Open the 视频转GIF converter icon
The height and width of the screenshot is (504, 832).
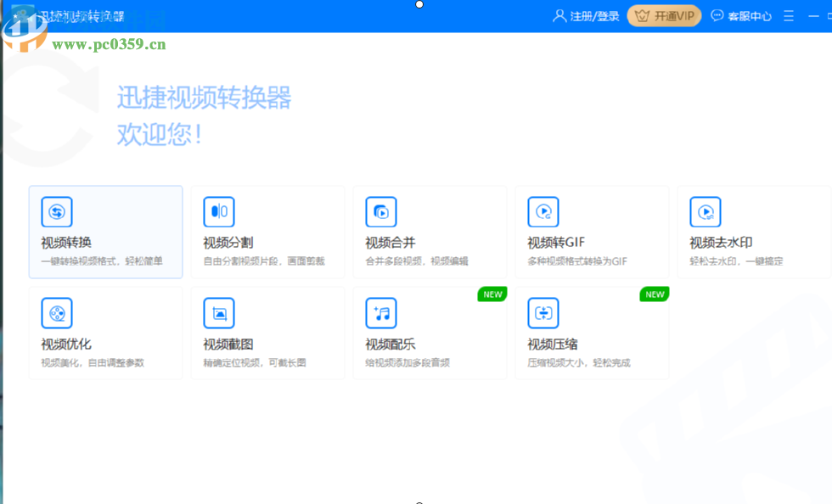click(542, 212)
